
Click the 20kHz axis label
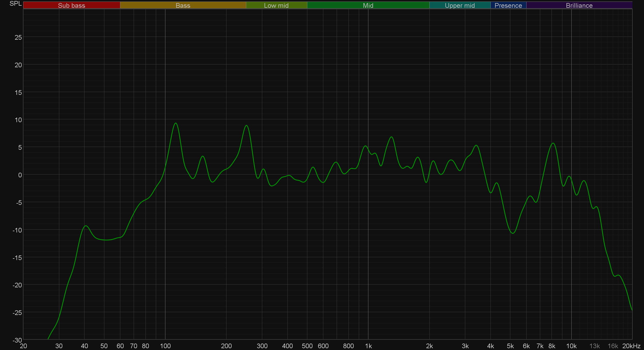tap(631, 346)
